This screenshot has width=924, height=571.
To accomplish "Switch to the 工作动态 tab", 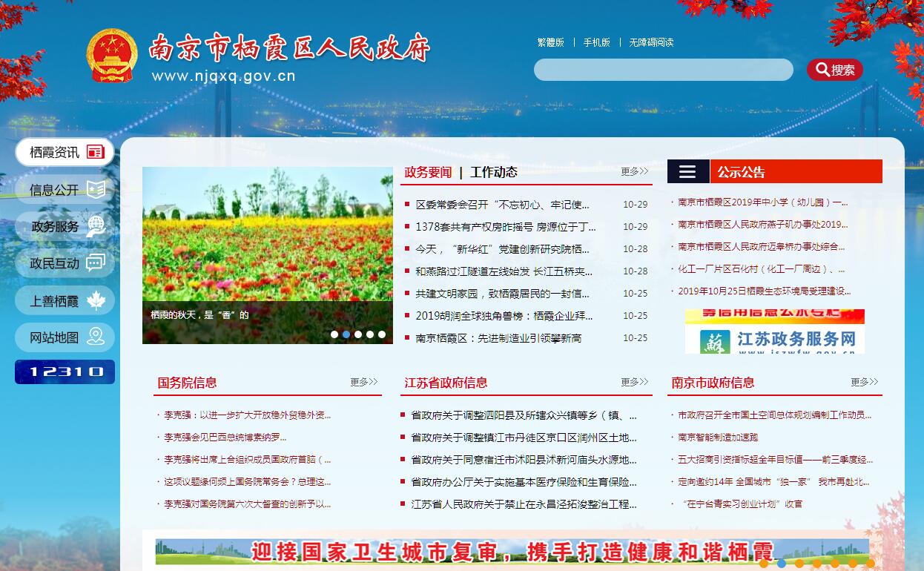I will pyautogui.click(x=493, y=172).
